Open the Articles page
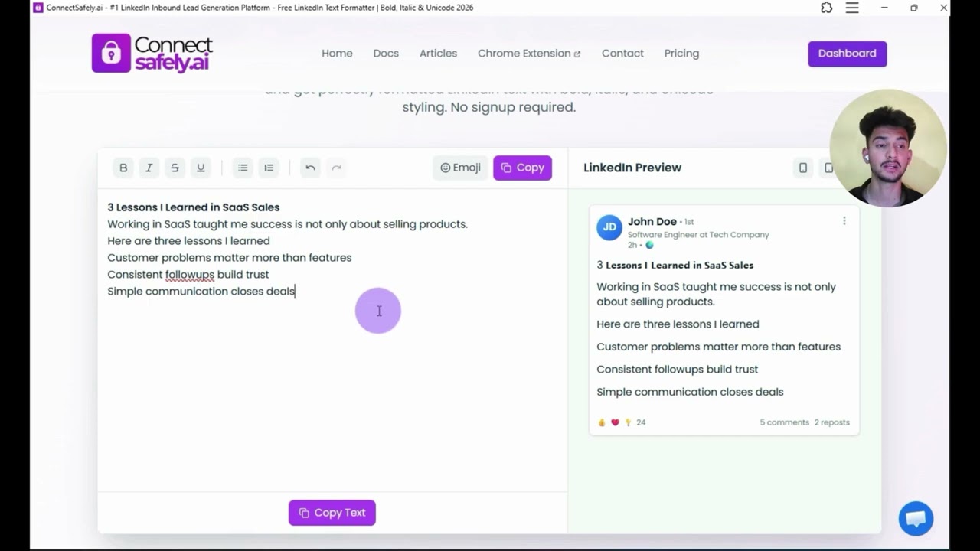This screenshot has height=551, width=980. 438,54
